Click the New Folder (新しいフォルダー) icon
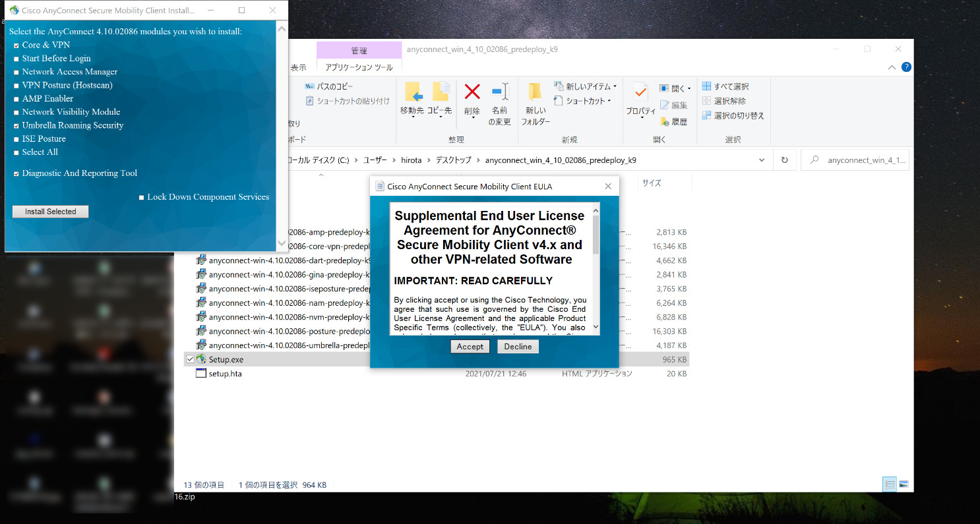 [x=535, y=92]
